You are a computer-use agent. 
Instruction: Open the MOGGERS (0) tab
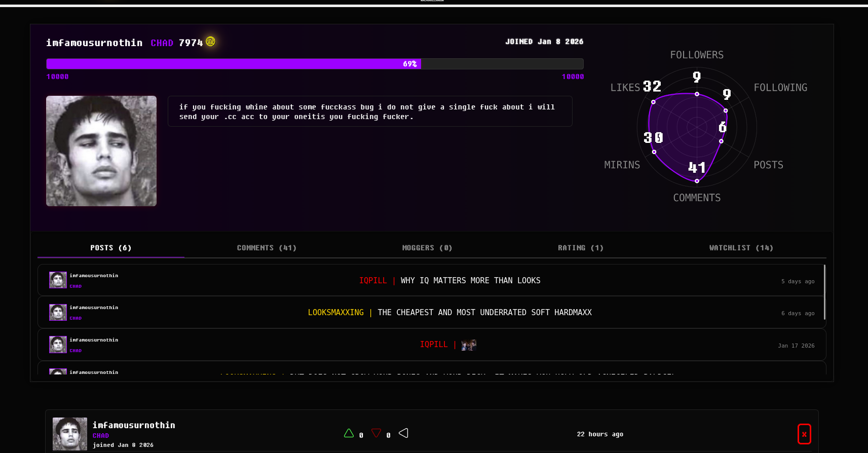pos(427,248)
